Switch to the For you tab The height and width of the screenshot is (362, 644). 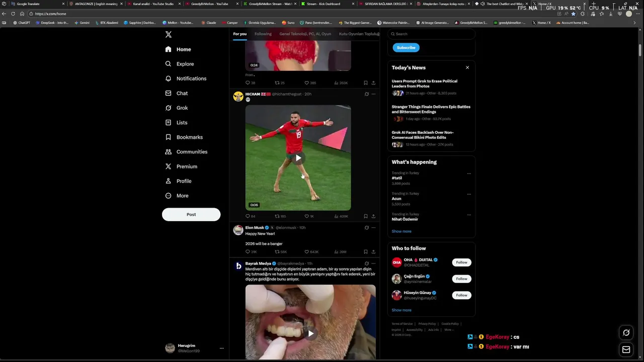click(x=239, y=34)
